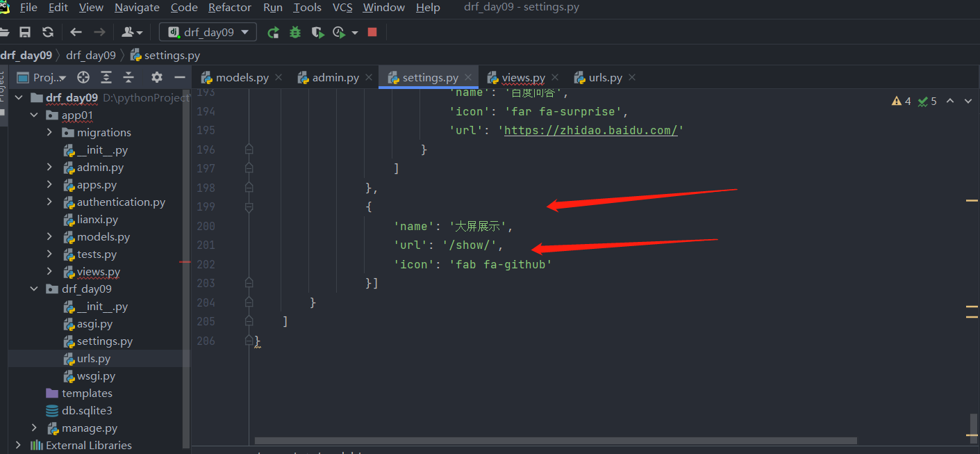Navigate forward with the right arrow icon

[x=99, y=32]
